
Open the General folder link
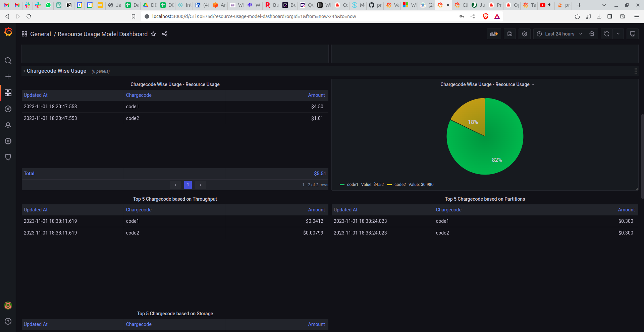pyautogui.click(x=41, y=34)
